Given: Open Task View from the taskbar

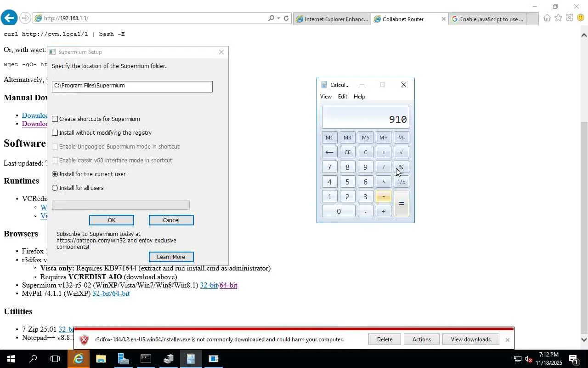Looking at the screenshot, I should (55, 359).
